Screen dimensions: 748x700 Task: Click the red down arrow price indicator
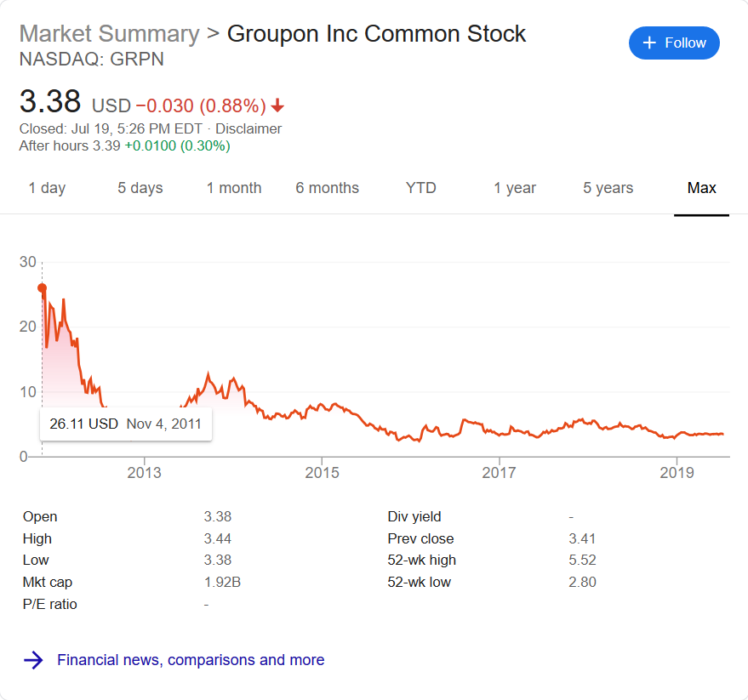[277, 105]
